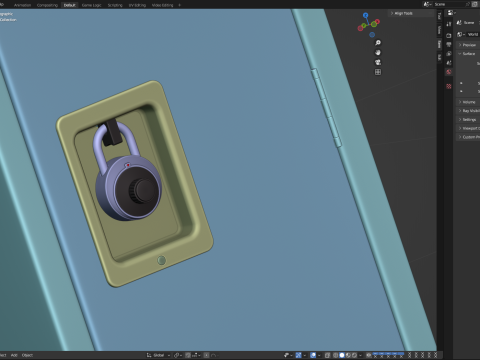Open the Output properties tab
Screen dimensions: 480x360
click(x=449, y=44)
